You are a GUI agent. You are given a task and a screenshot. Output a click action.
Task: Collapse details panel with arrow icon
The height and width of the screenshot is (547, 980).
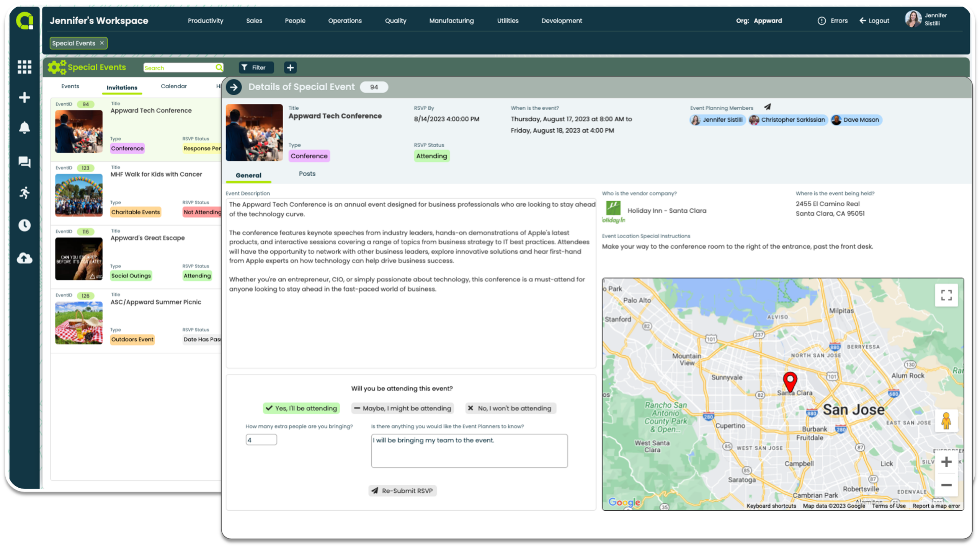click(234, 87)
